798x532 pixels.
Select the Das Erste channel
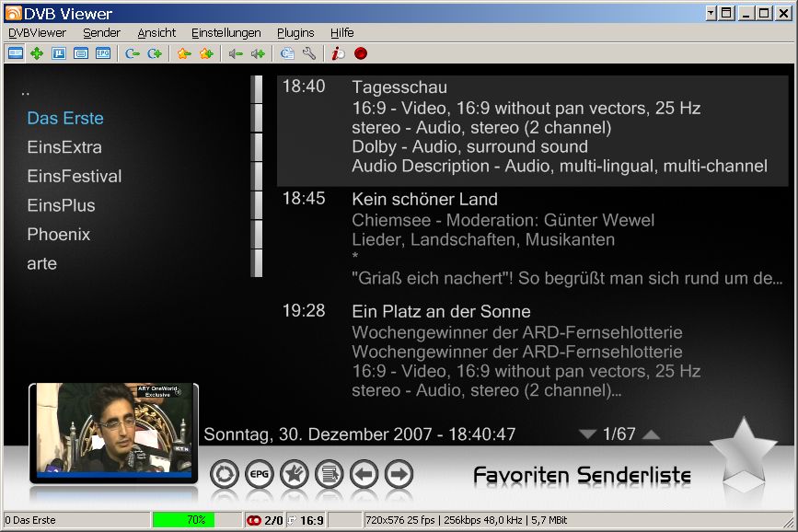point(65,118)
